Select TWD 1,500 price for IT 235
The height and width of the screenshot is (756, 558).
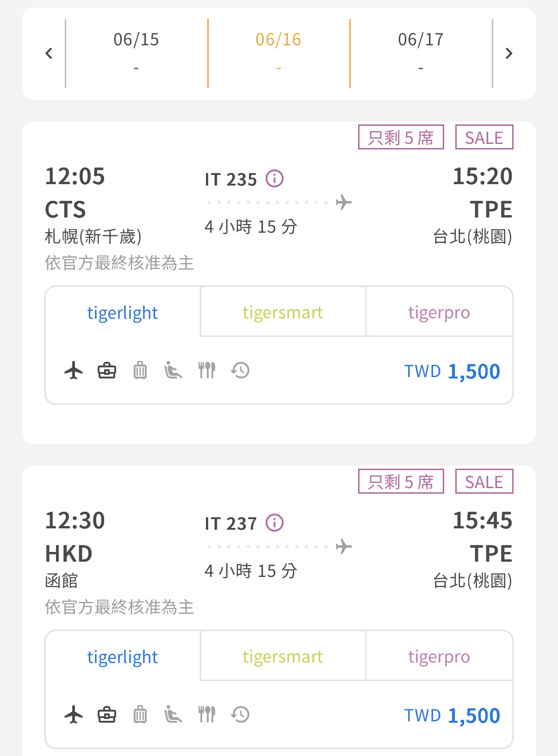[452, 372]
